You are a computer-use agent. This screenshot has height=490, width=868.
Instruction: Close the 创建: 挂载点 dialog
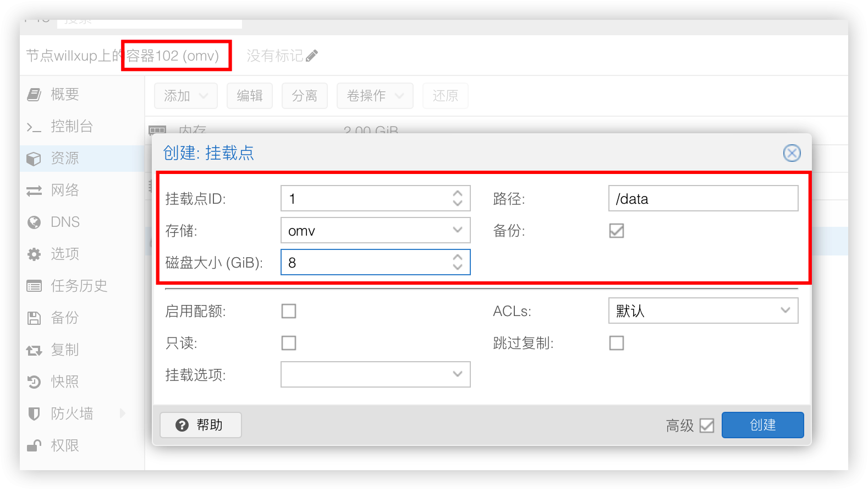(x=792, y=153)
